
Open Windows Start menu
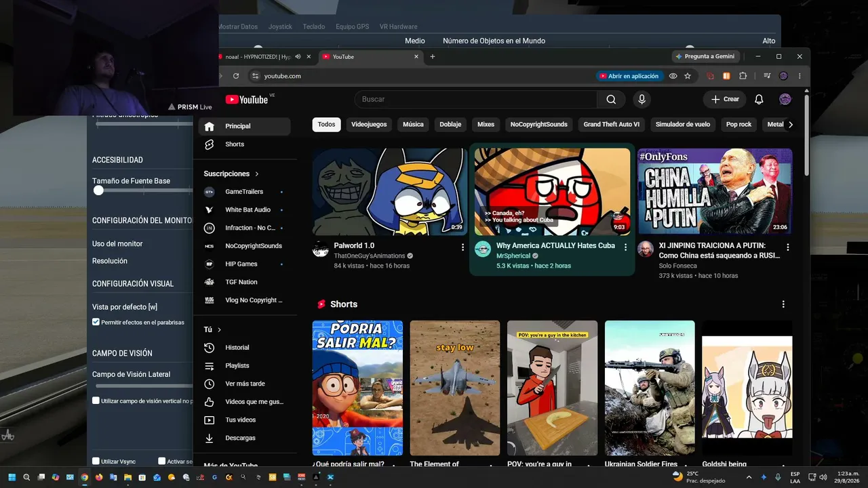(x=12, y=477)
